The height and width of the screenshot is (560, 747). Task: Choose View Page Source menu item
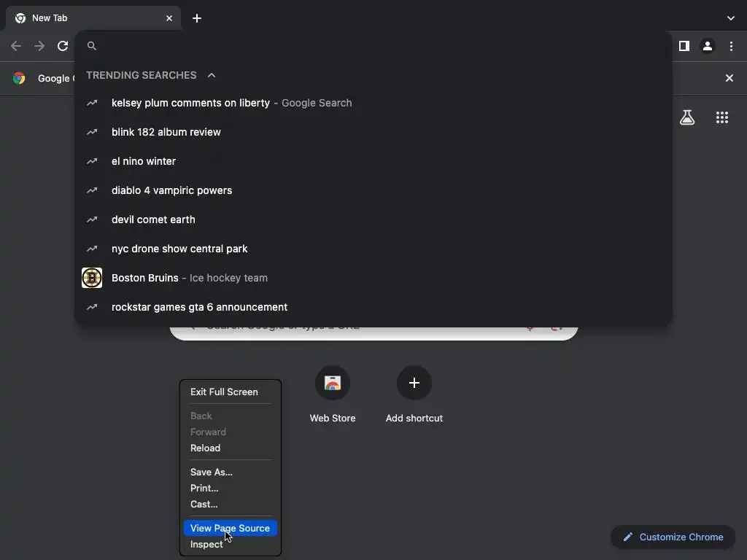(x=230, y=528)
